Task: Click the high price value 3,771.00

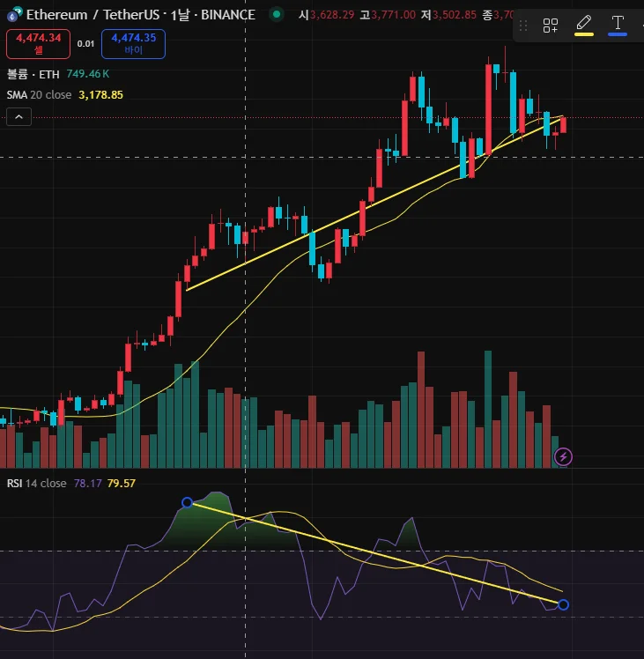Action: coord(394,15)
